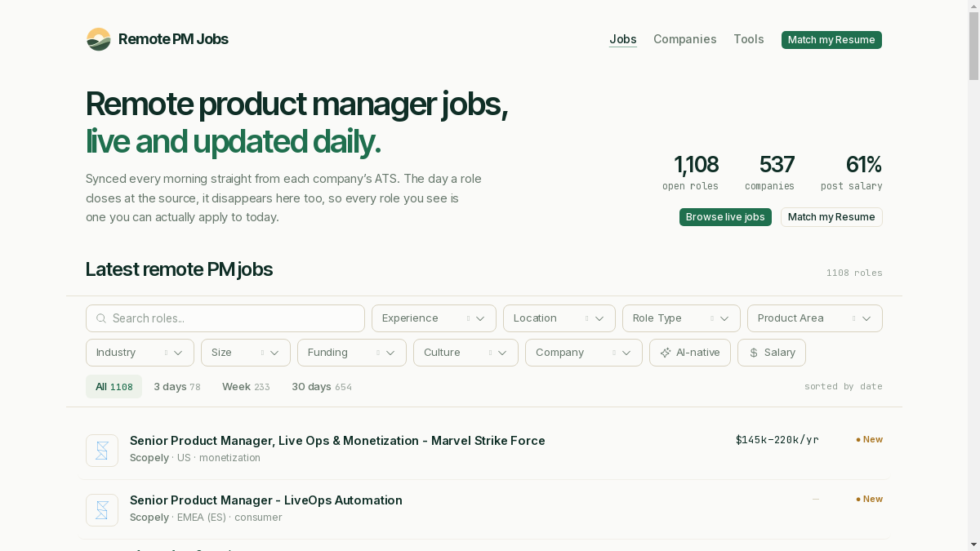The height and width of the screenshot is (551, 980).
Task: Click the header Match my Resume button
Action: 831,40
